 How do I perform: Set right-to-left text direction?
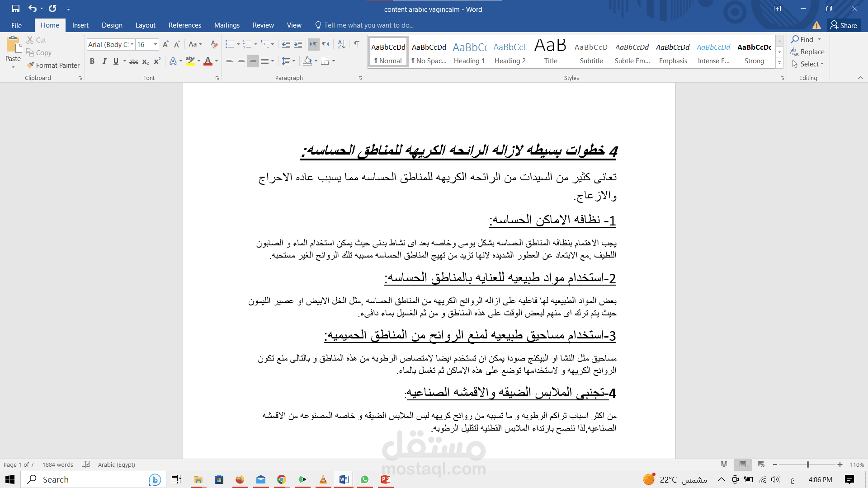[x=325, y=44]
